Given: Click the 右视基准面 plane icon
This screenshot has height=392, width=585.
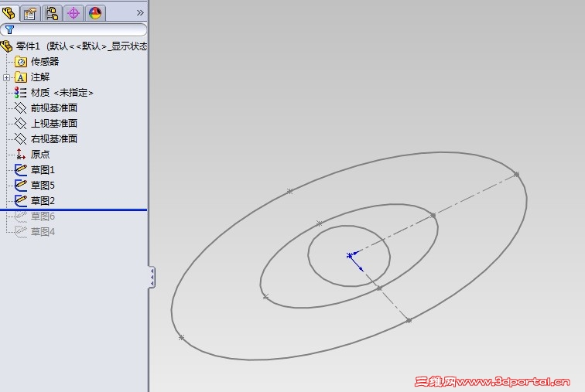Looking at the screenshot, I should point(21,139).
